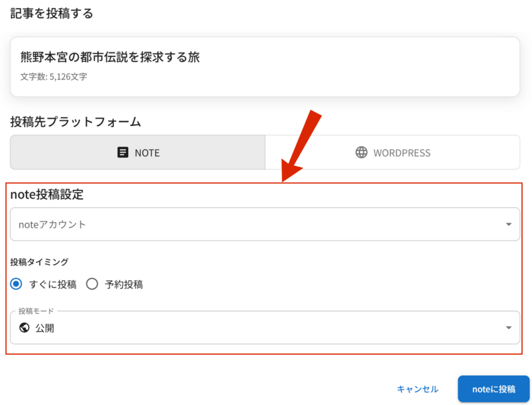Screen dimensions: 532x405
Task: Click the globe icon beside WORDPRESS
Action: pyautogui.click(x=361, y=152)
